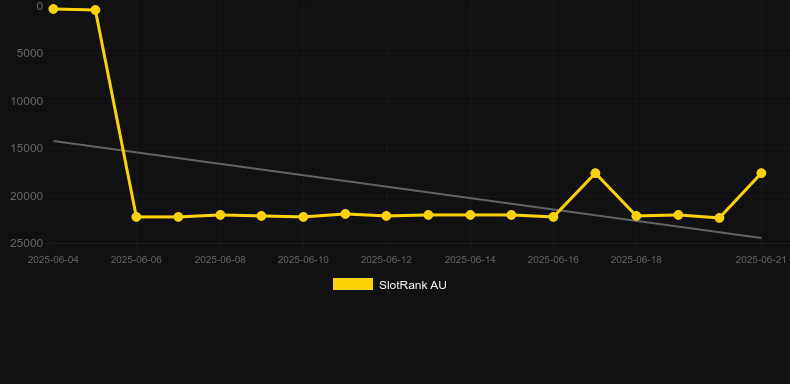Image resolution: width=790 pixels, height=384 pixels.
Task: Select the peak data point between 06-16 and 06-18
Action: click(x=595, y=173)
